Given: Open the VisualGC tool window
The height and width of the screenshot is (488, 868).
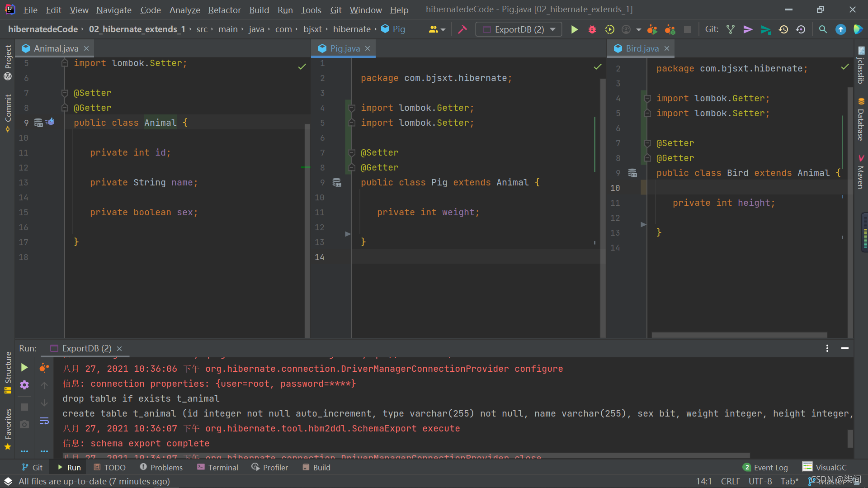Looking at the screenshot, I should tap(824, 467).
